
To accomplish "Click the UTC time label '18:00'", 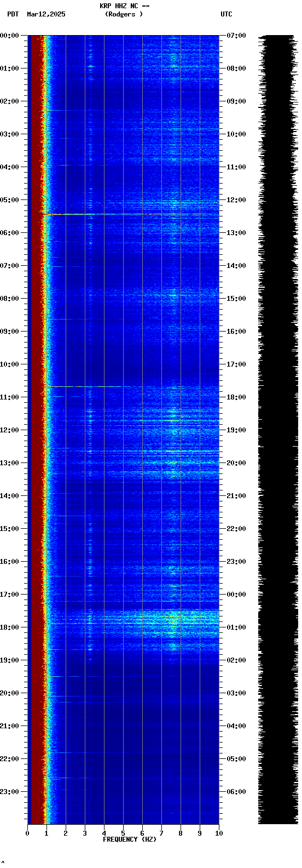I will point(236,397).
